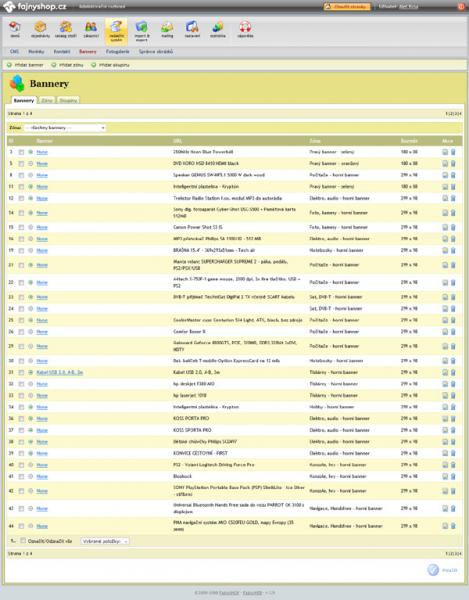This screenshot has width=469, height=600.
Task: Click delete icon for DVD KORO HSD row
Action: pos(453,163)
